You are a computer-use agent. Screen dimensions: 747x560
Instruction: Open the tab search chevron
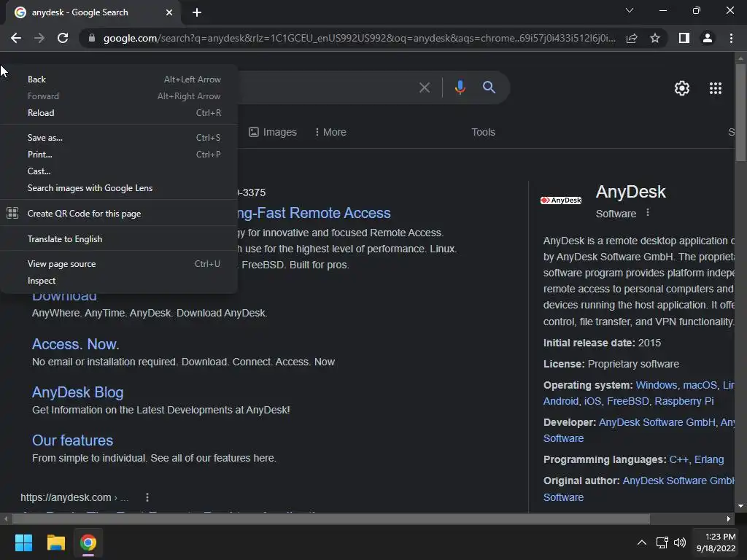630,10
